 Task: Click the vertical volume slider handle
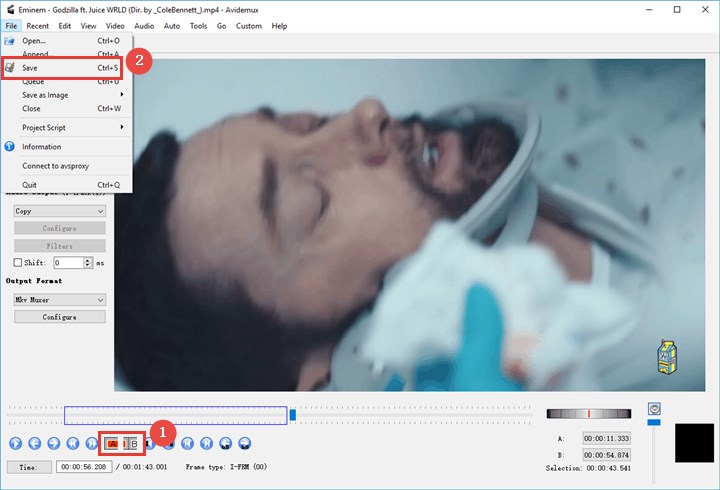(x=654, y=422)
